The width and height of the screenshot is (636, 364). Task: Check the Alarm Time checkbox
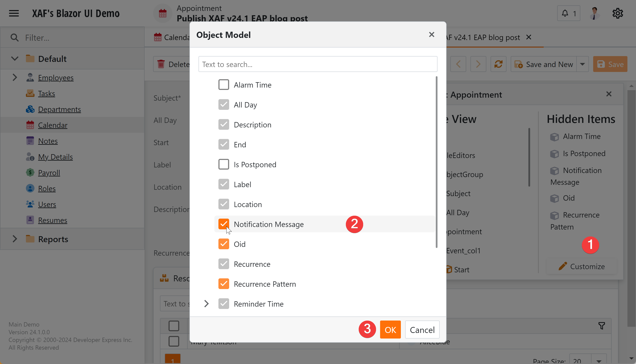point(223,85)
